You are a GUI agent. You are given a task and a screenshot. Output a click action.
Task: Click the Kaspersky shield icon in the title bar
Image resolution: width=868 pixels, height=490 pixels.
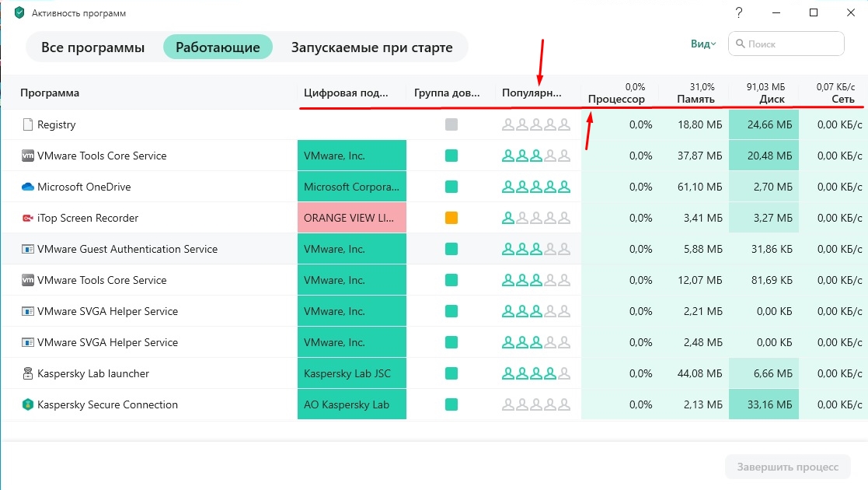[19, 12]
